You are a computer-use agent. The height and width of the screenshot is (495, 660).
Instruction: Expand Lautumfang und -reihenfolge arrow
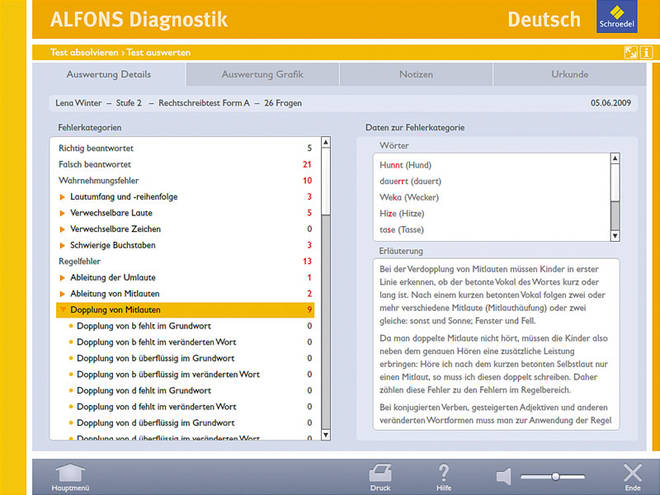click(x=62, y=197)
